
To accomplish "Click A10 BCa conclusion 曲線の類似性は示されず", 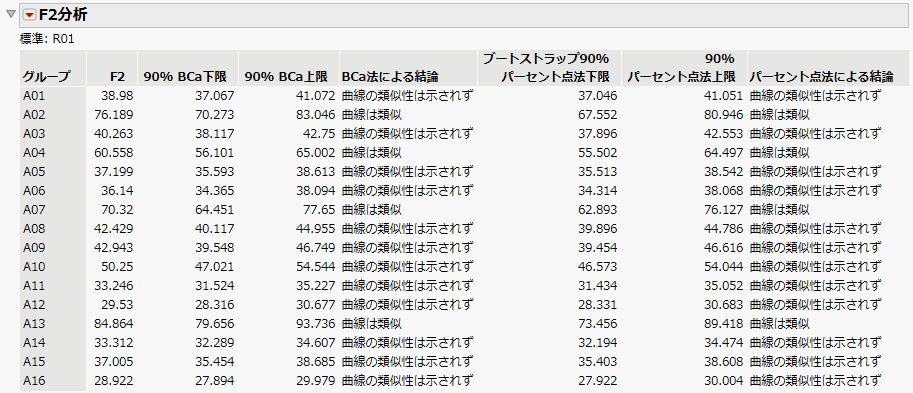I will 407,267.
